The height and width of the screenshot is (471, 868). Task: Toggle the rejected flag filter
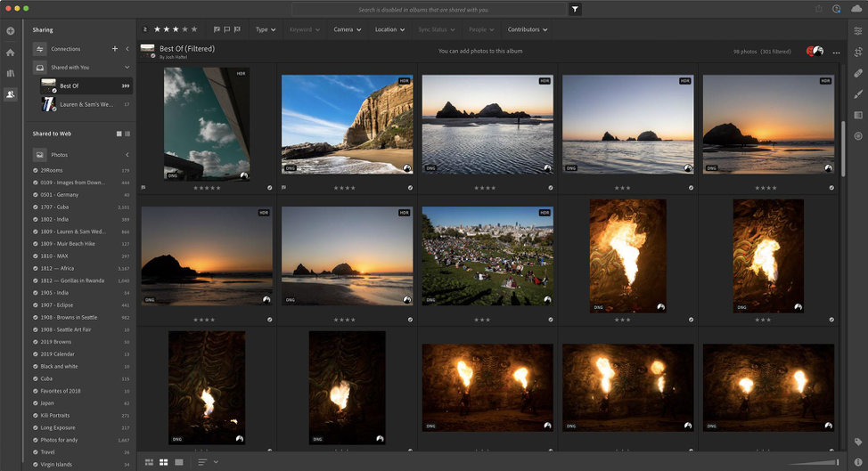(x=238, y=29)
